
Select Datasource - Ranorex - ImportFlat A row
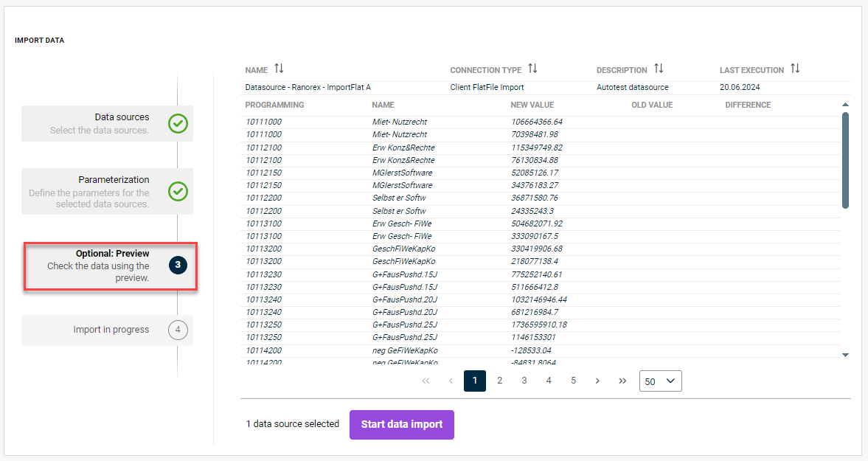(545, 88)
